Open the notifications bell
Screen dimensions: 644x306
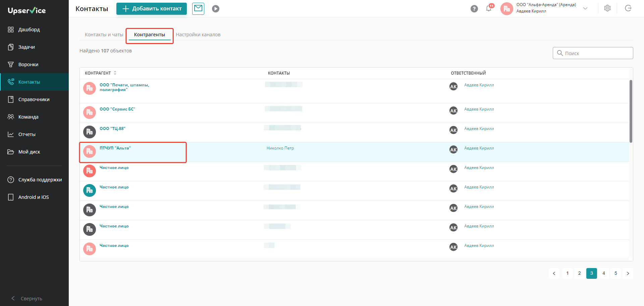(x=489, y=9)
